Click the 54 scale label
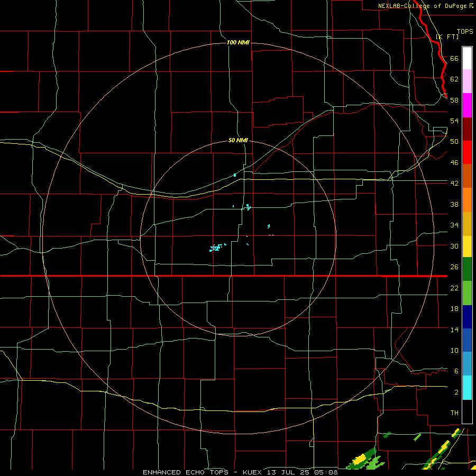 454,121
